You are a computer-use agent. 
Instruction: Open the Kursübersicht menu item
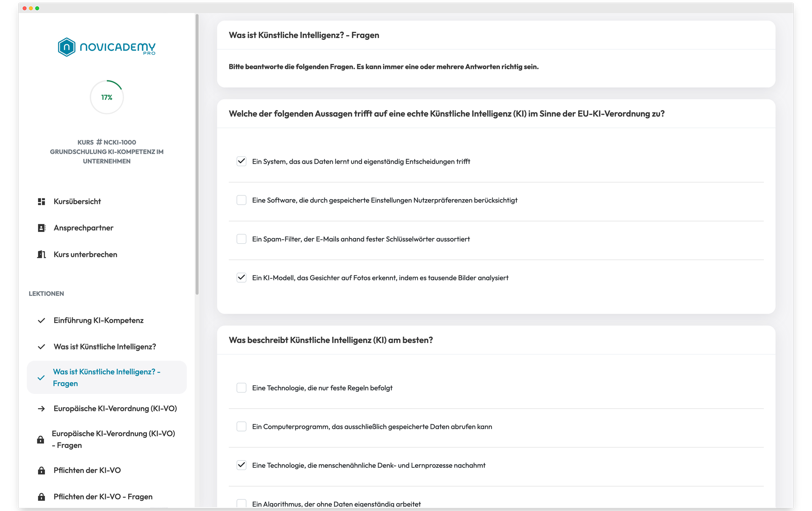(77, 201)
